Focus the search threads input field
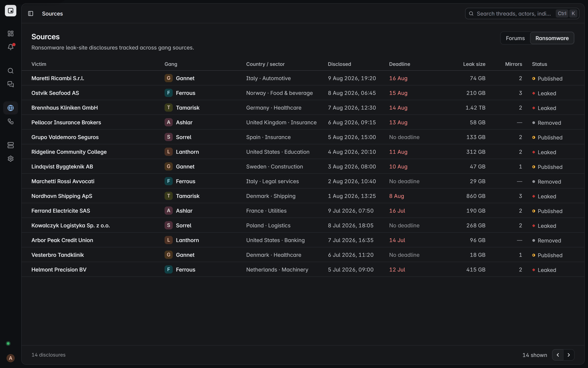 [522, 14]
